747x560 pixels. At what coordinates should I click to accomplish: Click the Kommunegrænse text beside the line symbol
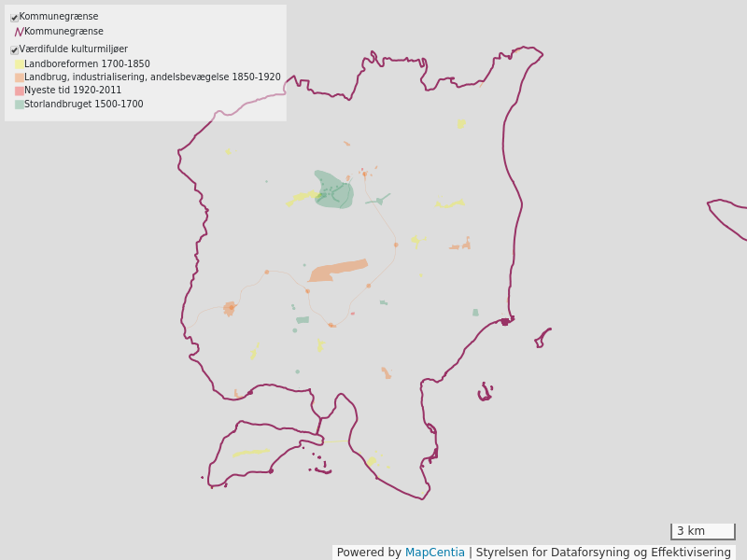[63, 32]
